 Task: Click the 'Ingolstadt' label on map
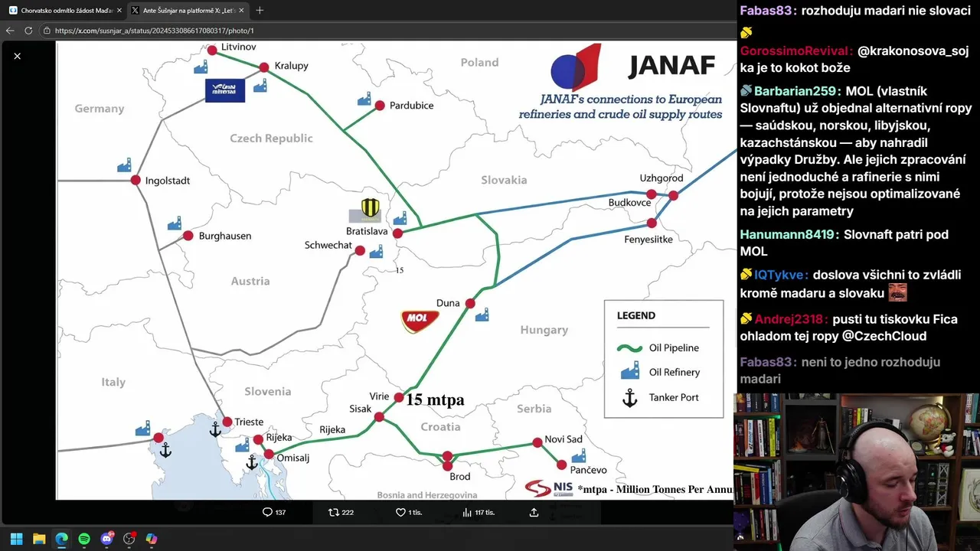(x=168, y=181)
